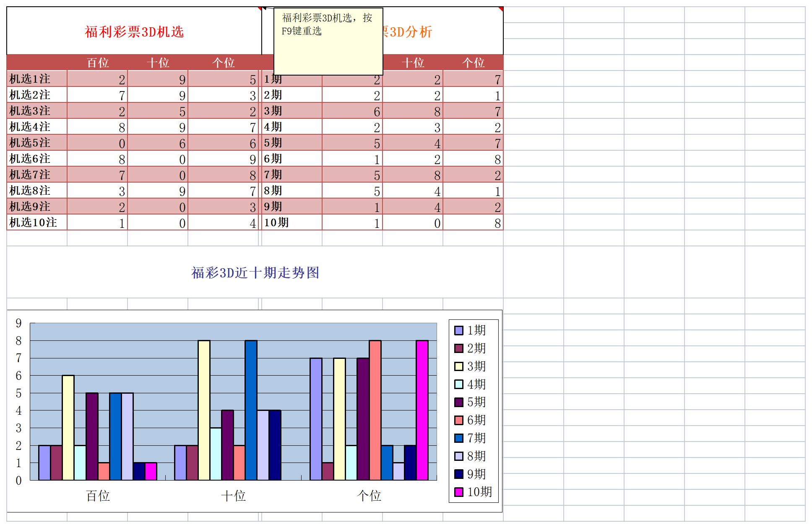Select the 10期 row label in analysis table
812x528 pixels.
[277, 223]
